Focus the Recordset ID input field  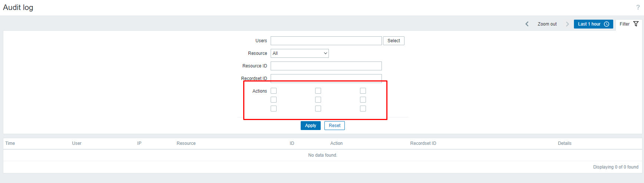point(326,78)
